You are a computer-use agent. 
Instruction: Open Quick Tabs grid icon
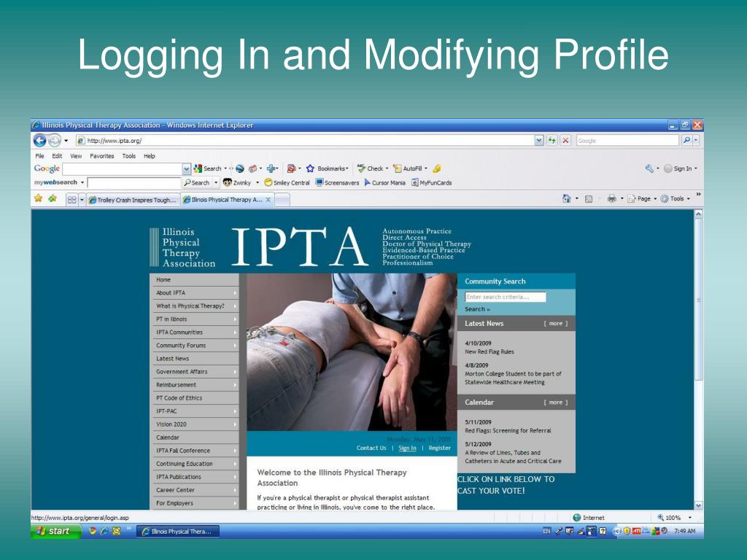click(71, 200)
